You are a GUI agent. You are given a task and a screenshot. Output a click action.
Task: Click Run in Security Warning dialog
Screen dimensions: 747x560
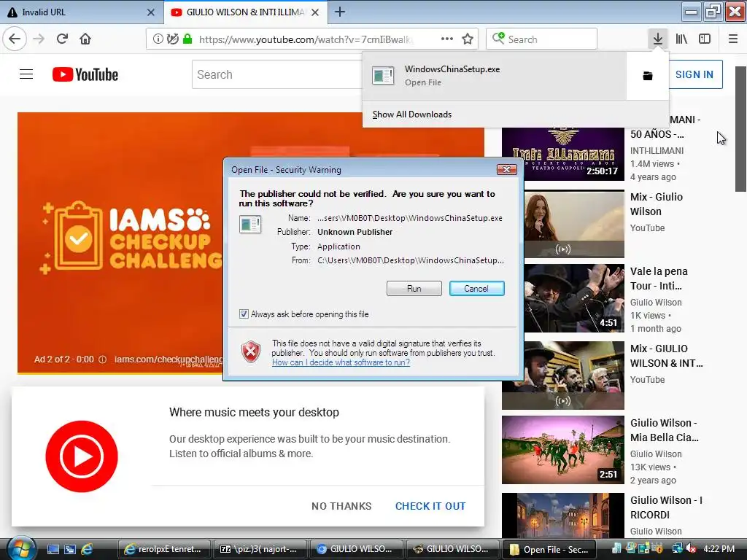[414, 289]
